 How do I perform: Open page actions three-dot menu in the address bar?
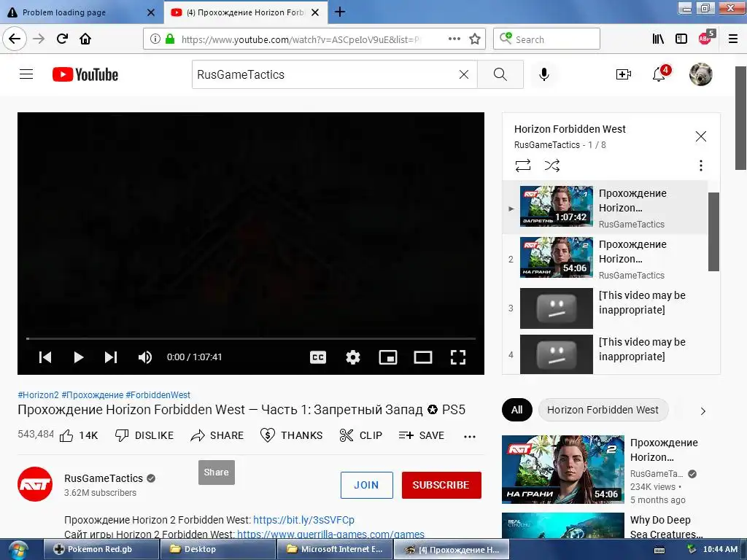(454, 39)
